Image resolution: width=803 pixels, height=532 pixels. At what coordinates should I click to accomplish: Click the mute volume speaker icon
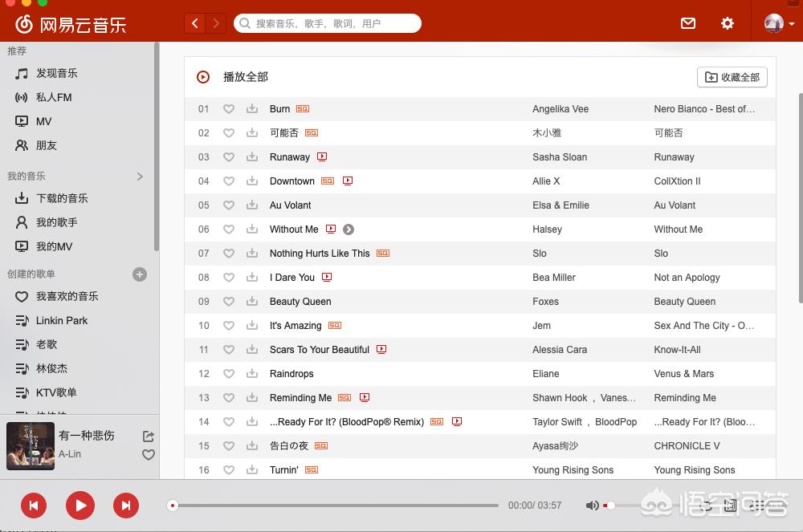(592, 506)
